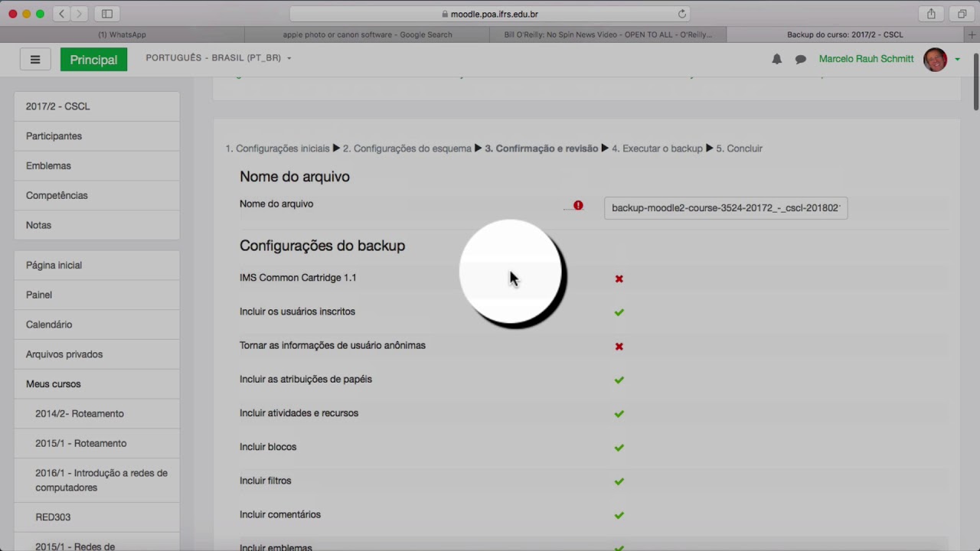Click step 1. Configurações iniciais text
Viewport: 980px width, 551px height.
point(277,148)
